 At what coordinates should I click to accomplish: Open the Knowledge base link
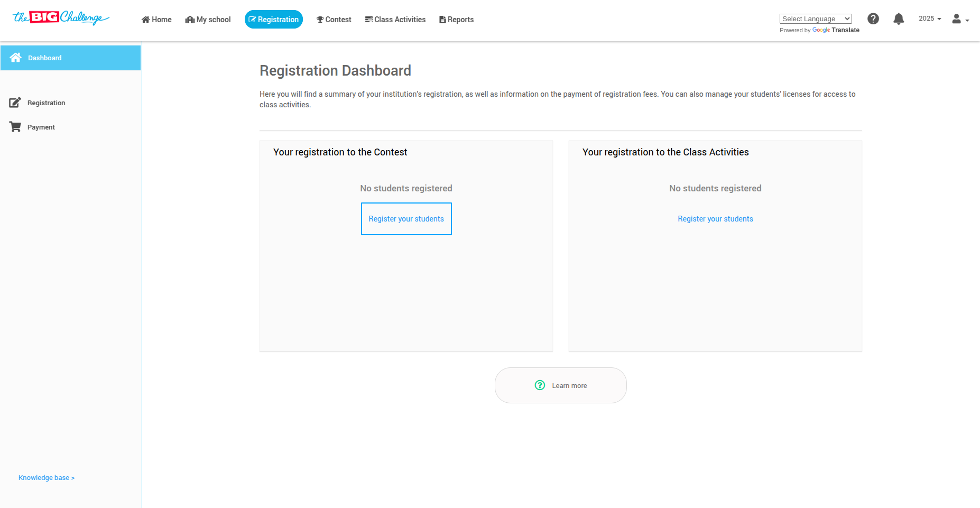[x=47, y=478]
